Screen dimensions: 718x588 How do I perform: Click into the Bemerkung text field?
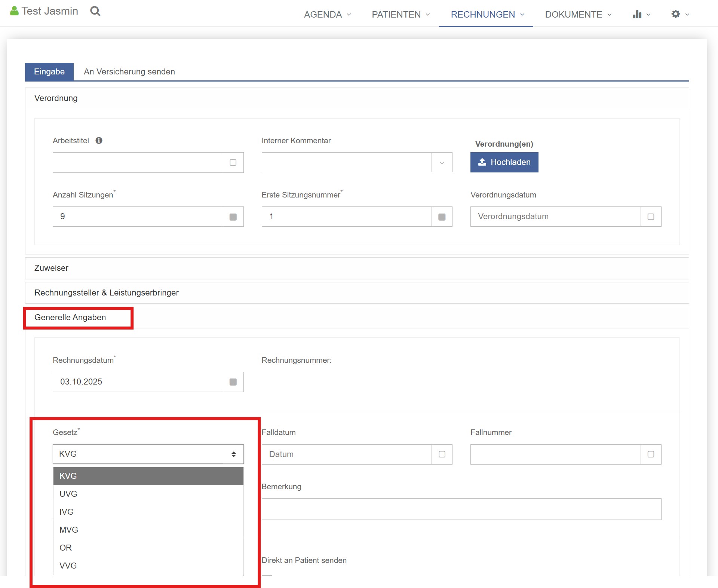[x=461, y=509]
